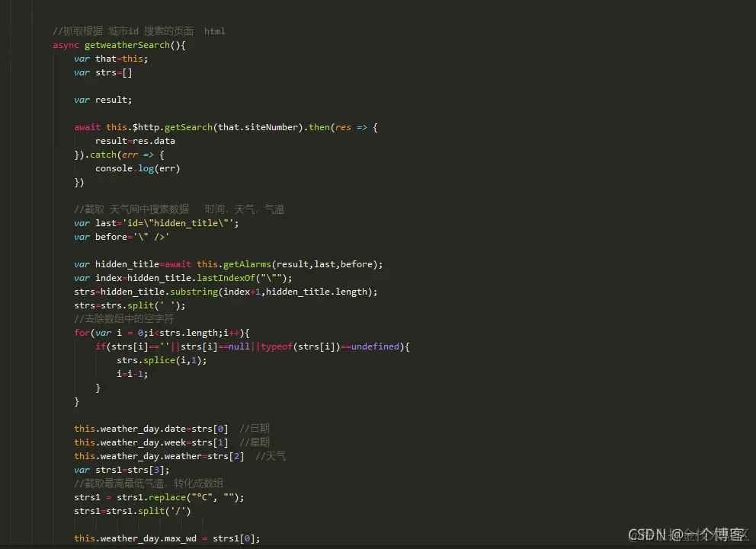Click 'getAlarms' method call text
Image resolution: width=756 pixels, height=549 pixels.
247,264
